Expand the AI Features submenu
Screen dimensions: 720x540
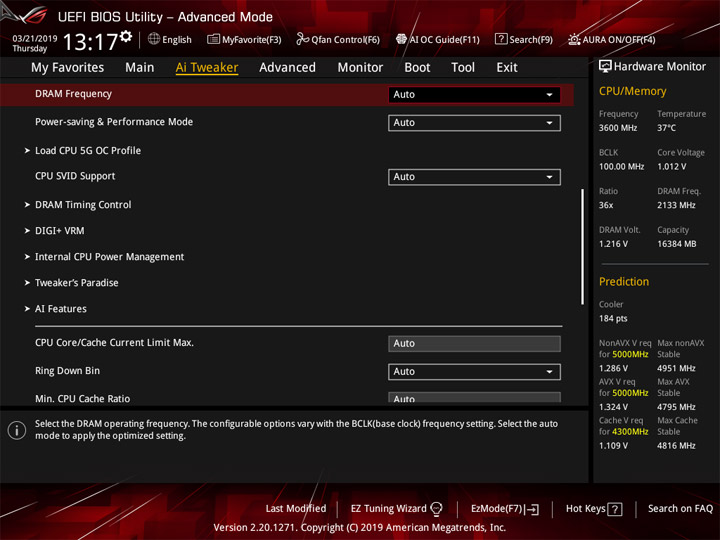coord(61,309)
